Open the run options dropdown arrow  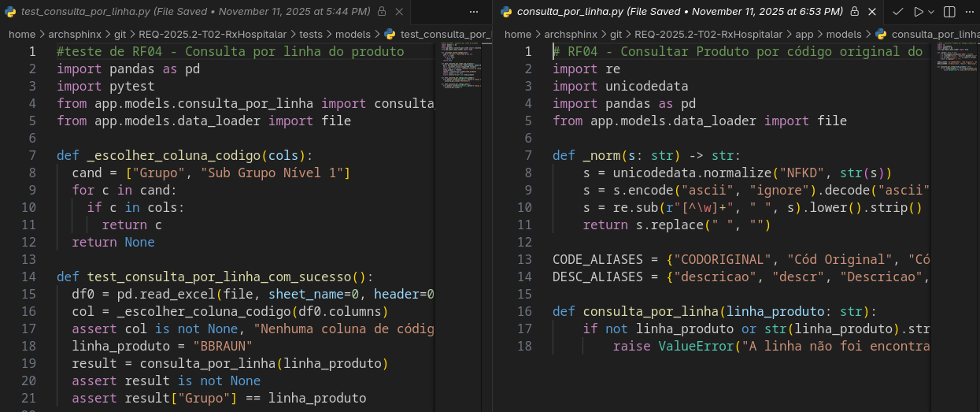click(931, 12)
